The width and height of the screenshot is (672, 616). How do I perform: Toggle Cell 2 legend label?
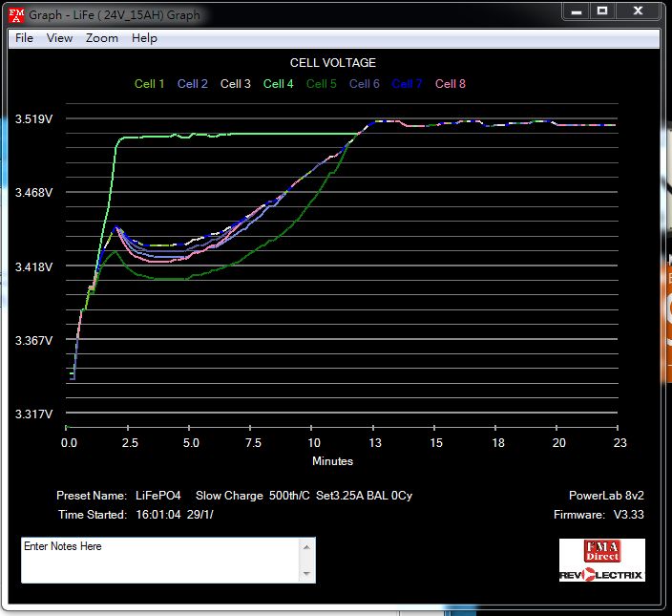tap(192, 84)
